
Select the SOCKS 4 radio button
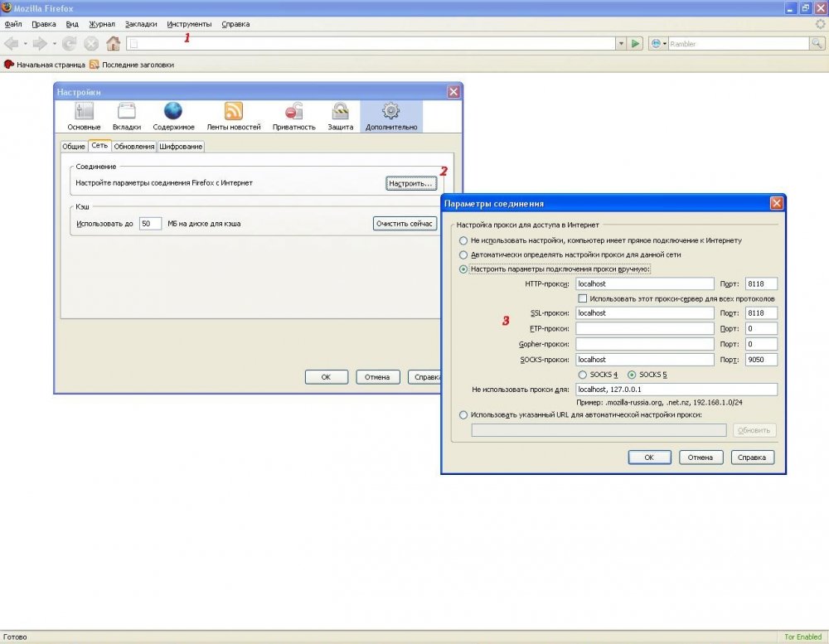click(582, 375)
